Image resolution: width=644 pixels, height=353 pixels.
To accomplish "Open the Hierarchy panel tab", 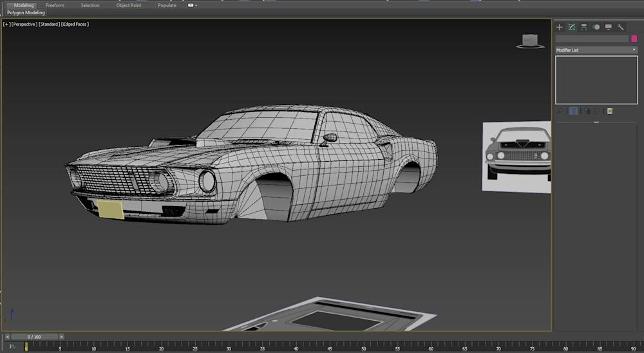I will coord(583,27).
